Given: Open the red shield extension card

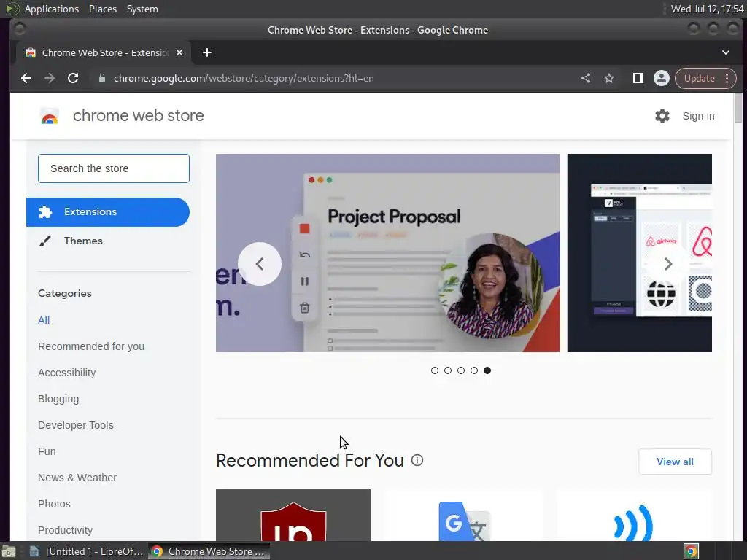Looking at the screenshot, I should pyautogui.click(x=293, y=516).
